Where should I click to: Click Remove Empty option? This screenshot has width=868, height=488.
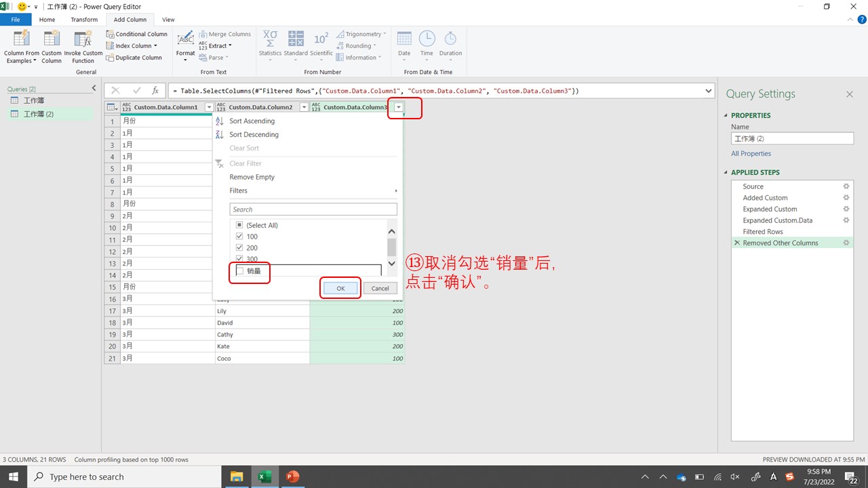tap(252, 177)
